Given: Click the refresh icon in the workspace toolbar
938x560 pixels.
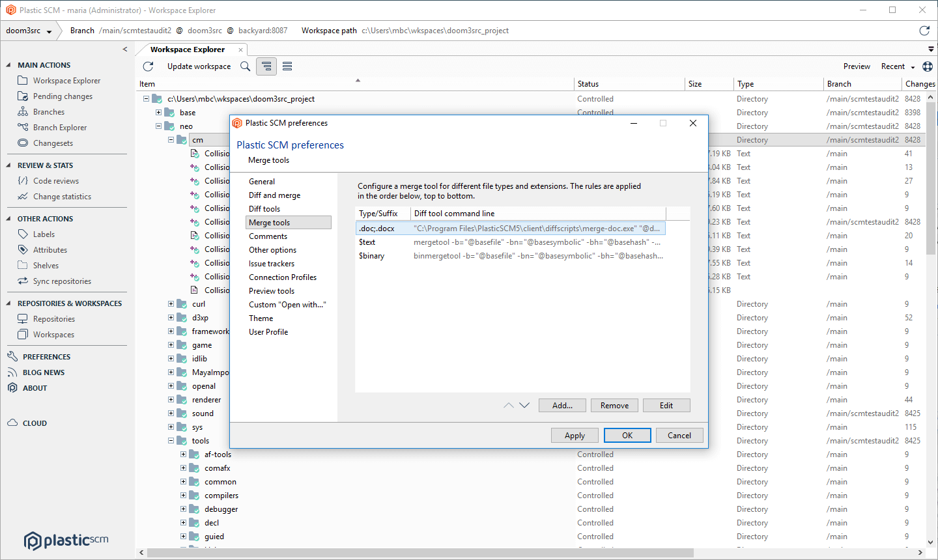Looking at the screenshot, I should (x=148, y=66).
